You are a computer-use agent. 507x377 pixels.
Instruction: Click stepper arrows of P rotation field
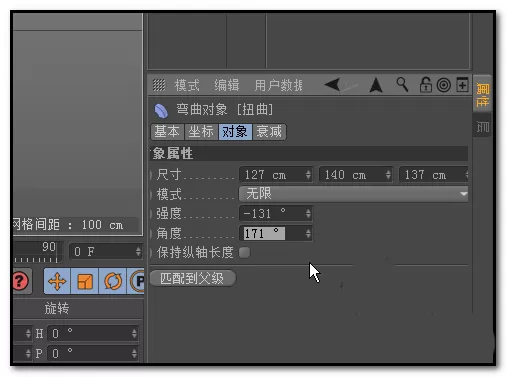pos(134,353)
